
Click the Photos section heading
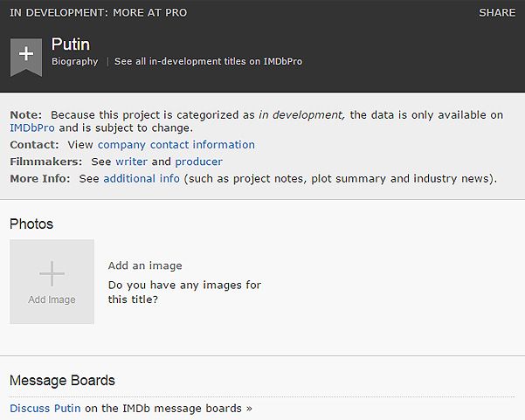pos(31,224)
